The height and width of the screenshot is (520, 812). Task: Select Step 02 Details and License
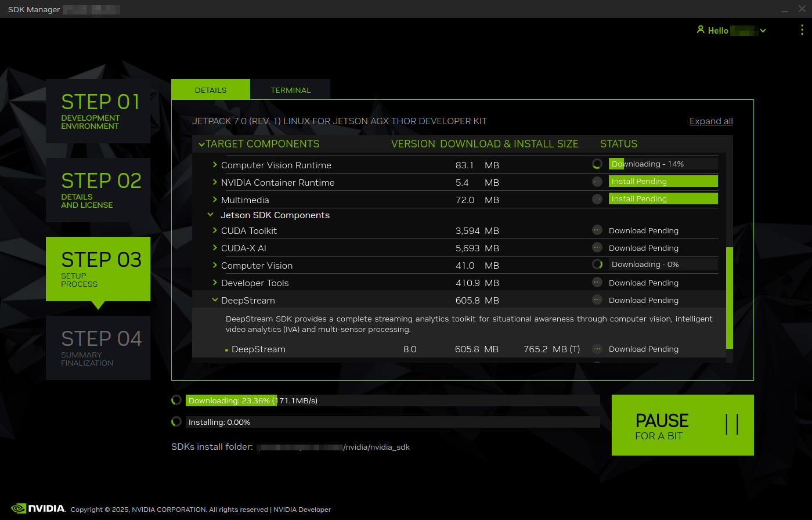click(x=98, y=190)
